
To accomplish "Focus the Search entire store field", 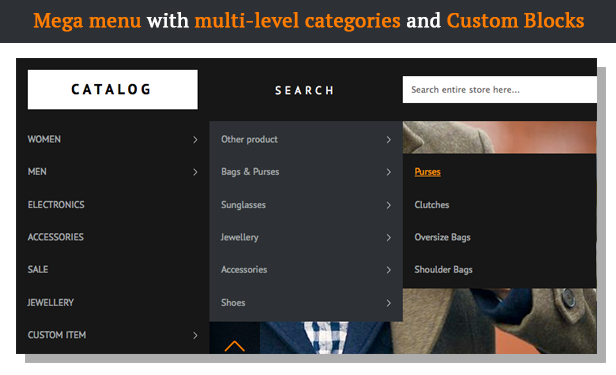I will (500, 90).
